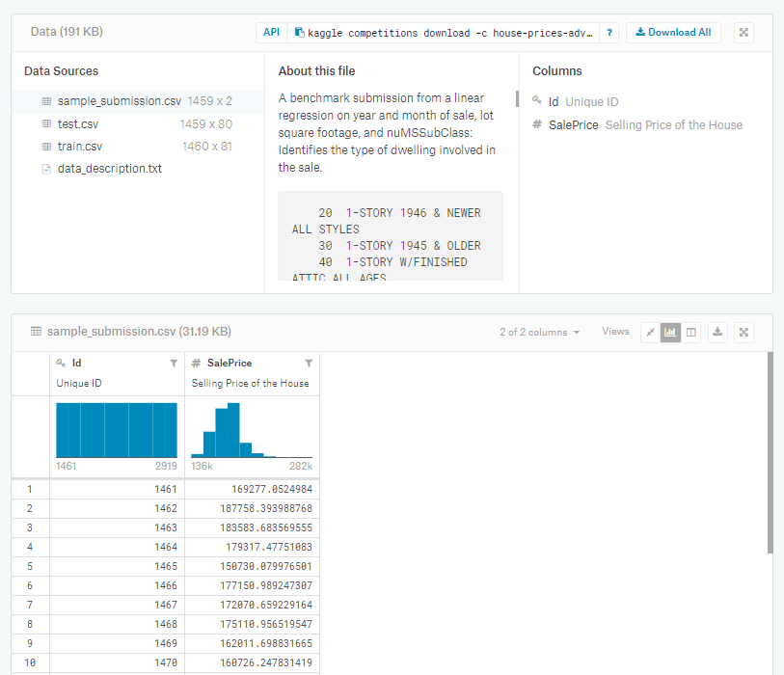
Task: Click hash icon beside SalePrice in Columns
Action: (537, 124)
